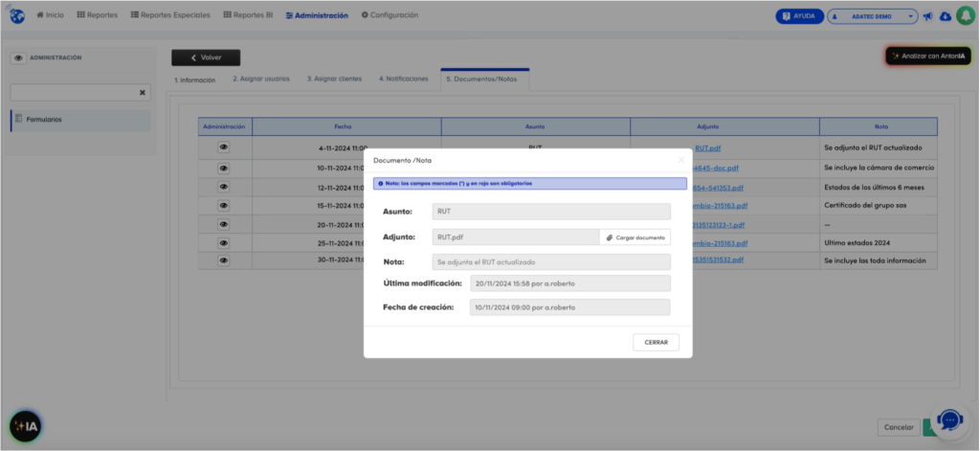
Task: View the 4-11-2024 row with its eye icon
Action: click(224, 147)
